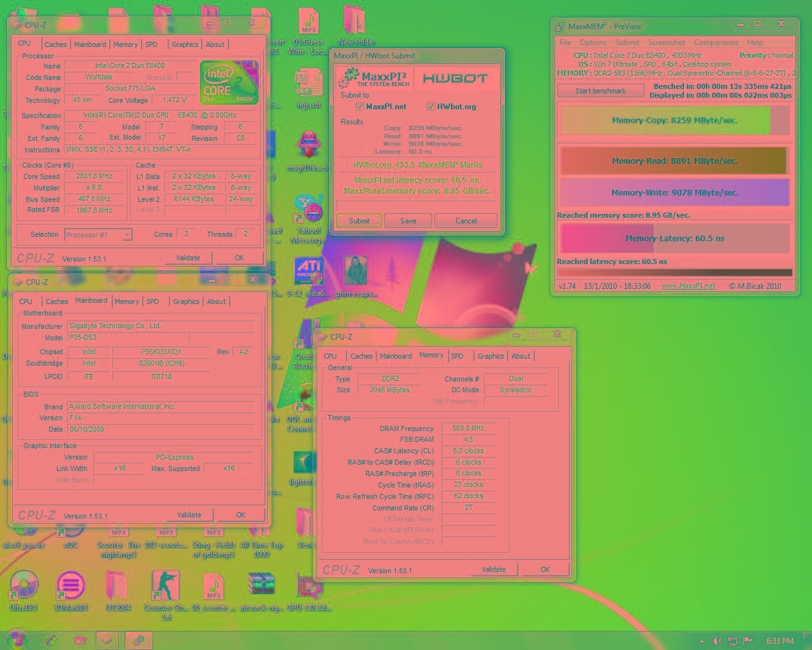Click Validate in the top CPU-Z window

[x=188, y=258]
